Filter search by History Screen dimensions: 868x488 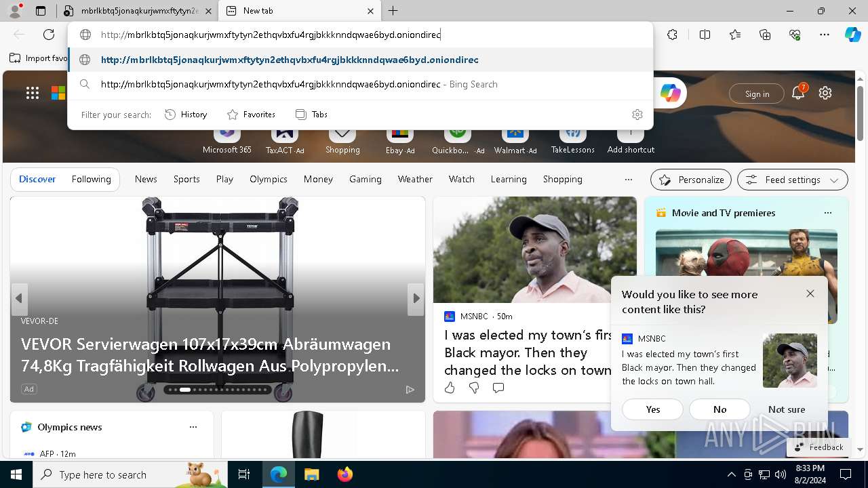[186, 115]
